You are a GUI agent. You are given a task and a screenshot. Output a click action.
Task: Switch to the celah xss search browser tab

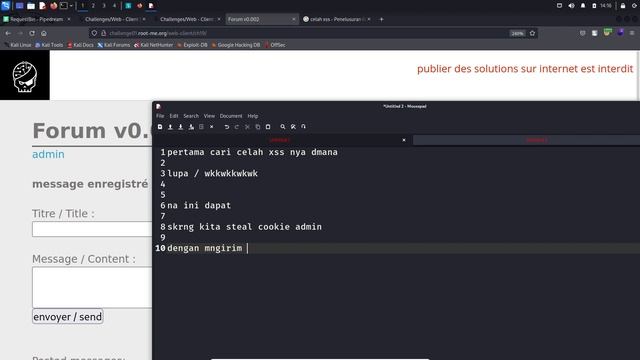[336, 19]
